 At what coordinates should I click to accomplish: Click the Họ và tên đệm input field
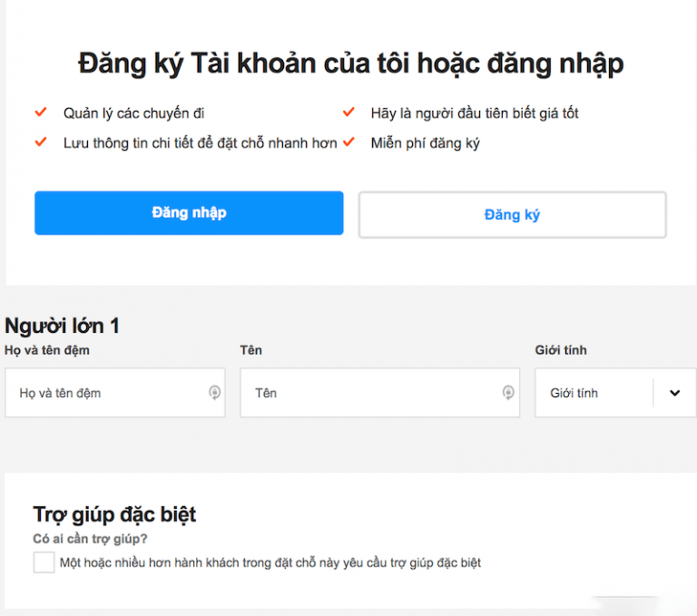[104, 393]
